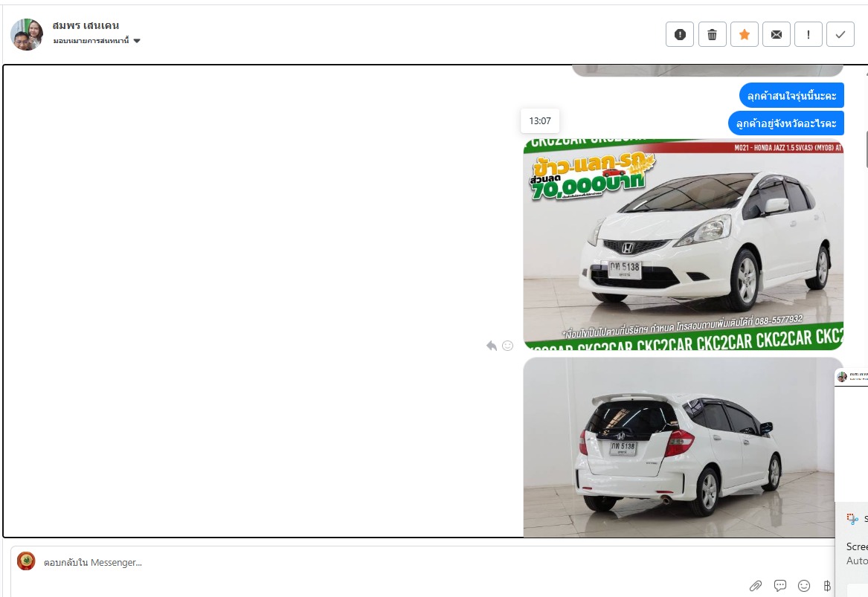Click the 13:07 timestamp label
This screenshot has width=868, height=597.
pyautogui.click(x=540, y=120)
